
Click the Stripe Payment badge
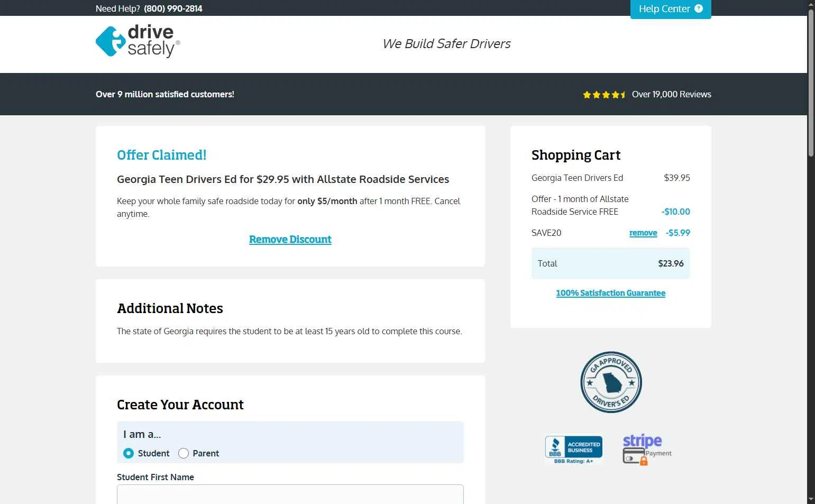click(x=646, y=450)
